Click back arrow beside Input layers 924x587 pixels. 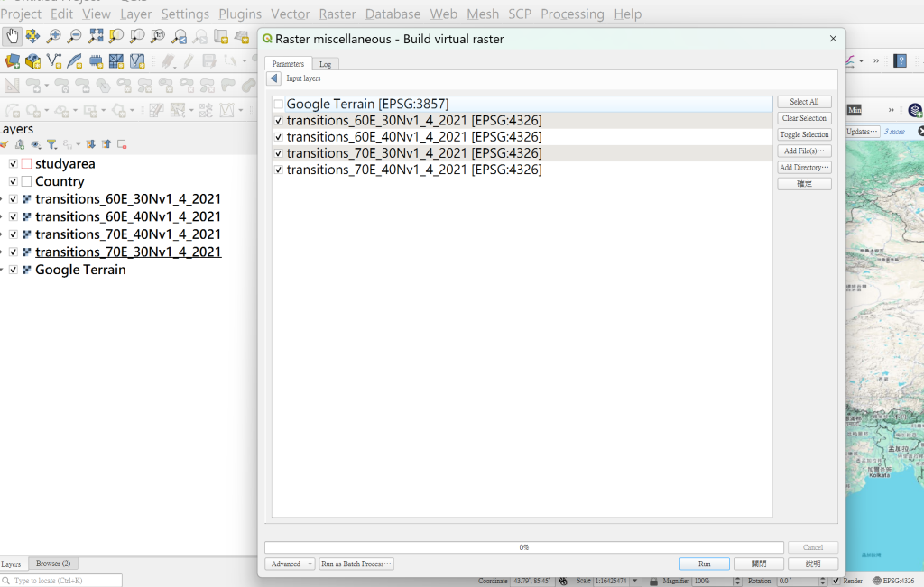click(273, 78)
